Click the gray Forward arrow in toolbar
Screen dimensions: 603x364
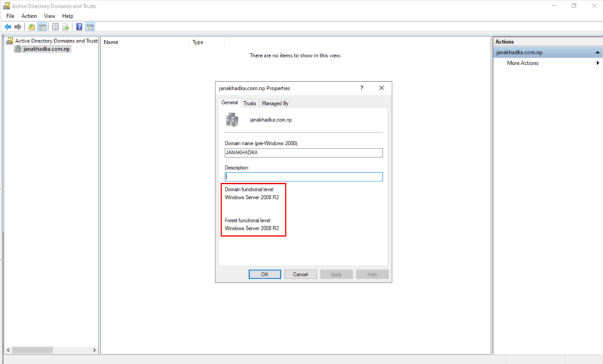tap(18, 27)
